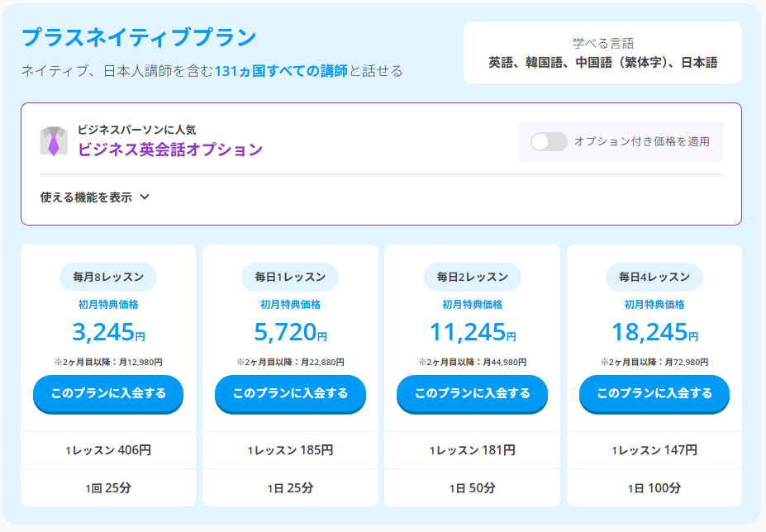This screenshot has width=766, height=532.
Task: Join the 3,245円 monthly 8-lesson plan
Action: (x=108, y=393)
